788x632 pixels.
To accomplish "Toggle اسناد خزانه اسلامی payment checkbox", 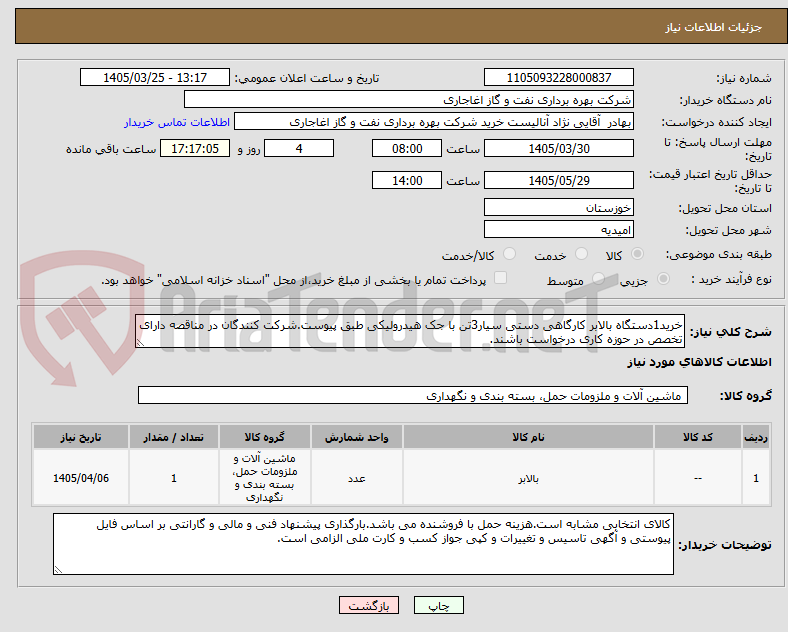I will (x=501, y=278).
